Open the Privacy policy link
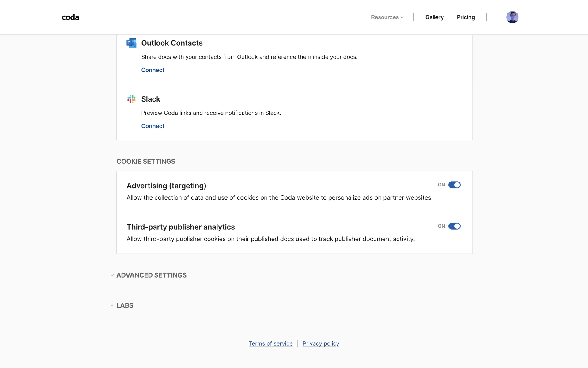The width and height of the screenshot is (588, 368). tap(321, 343)
